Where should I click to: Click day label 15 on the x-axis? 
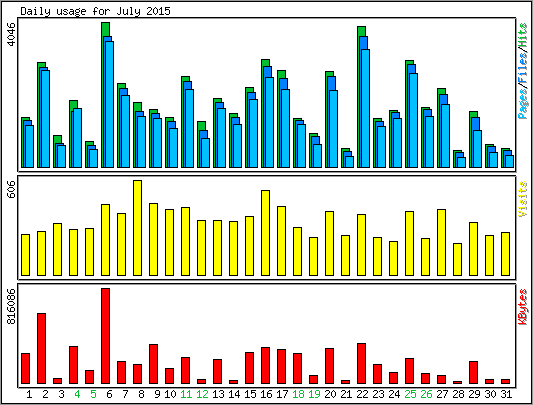click(x=250, y=394)
